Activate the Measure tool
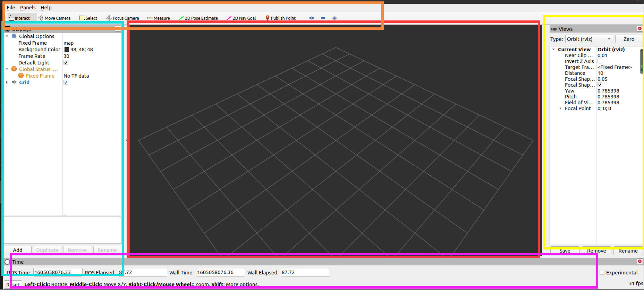 (159, 18)
